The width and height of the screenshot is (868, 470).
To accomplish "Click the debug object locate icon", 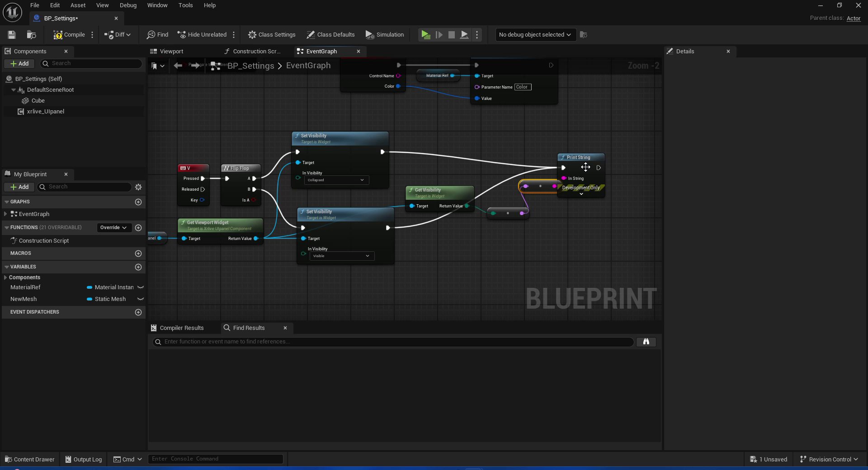I will 584,35.
